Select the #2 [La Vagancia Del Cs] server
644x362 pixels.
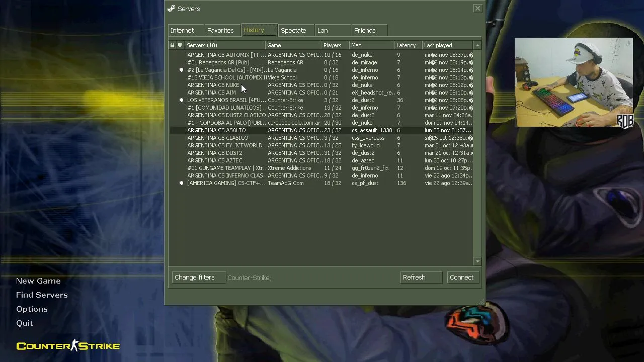[x=321, y=70]
